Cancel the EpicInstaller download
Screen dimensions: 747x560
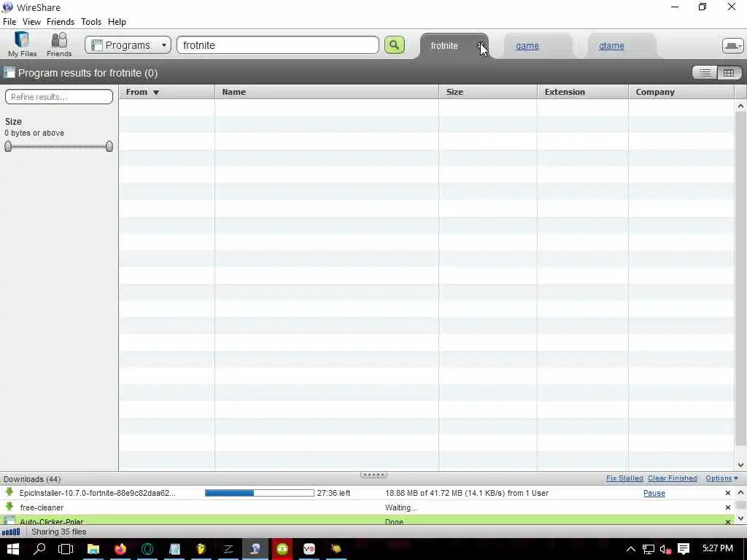(728, 494)
